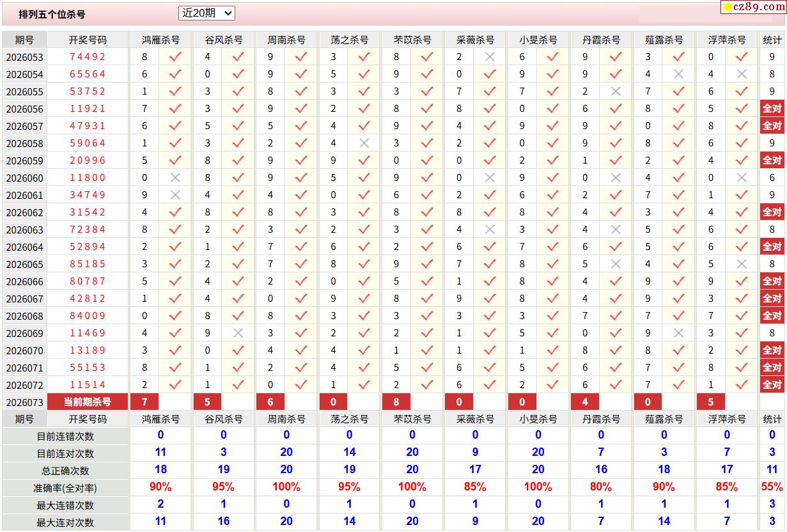The height and width of the screenshot is (532, 787).
Task: Click the 开奖号码 header in the top header row
Action: point(88,40)
